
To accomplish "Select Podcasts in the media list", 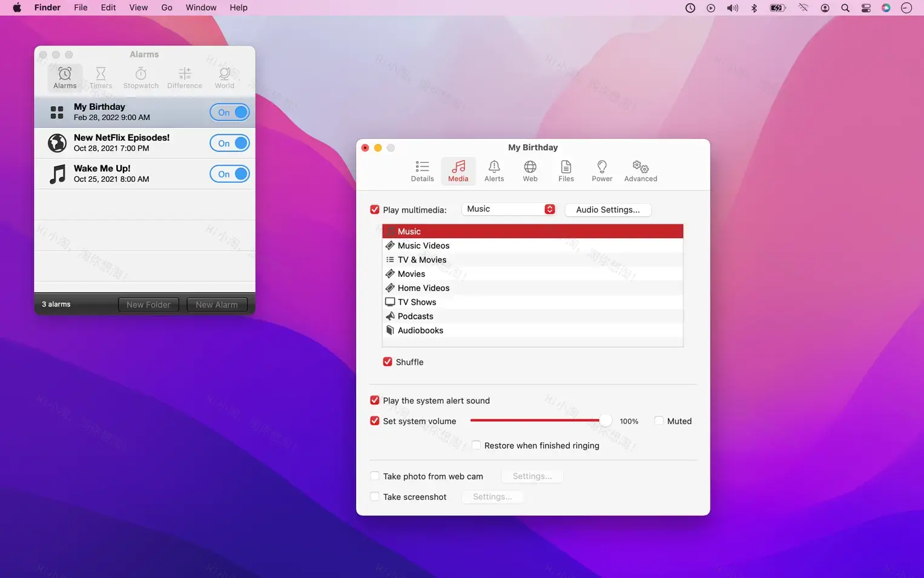I will (415, 316).
